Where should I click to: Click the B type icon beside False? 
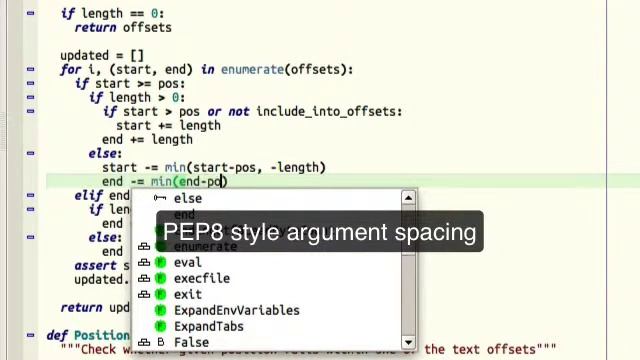(161, 342)
